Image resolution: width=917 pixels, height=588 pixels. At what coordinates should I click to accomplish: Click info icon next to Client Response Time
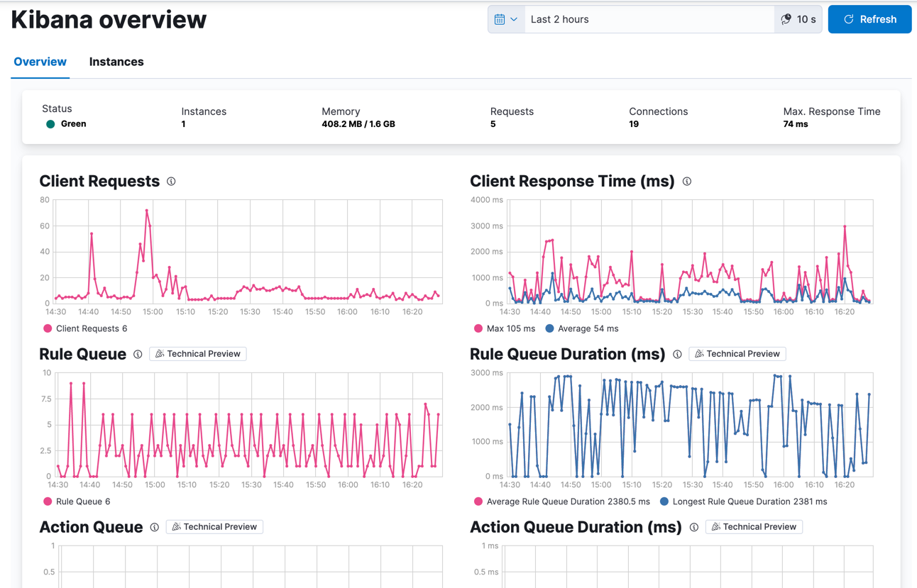coord(687,182)
